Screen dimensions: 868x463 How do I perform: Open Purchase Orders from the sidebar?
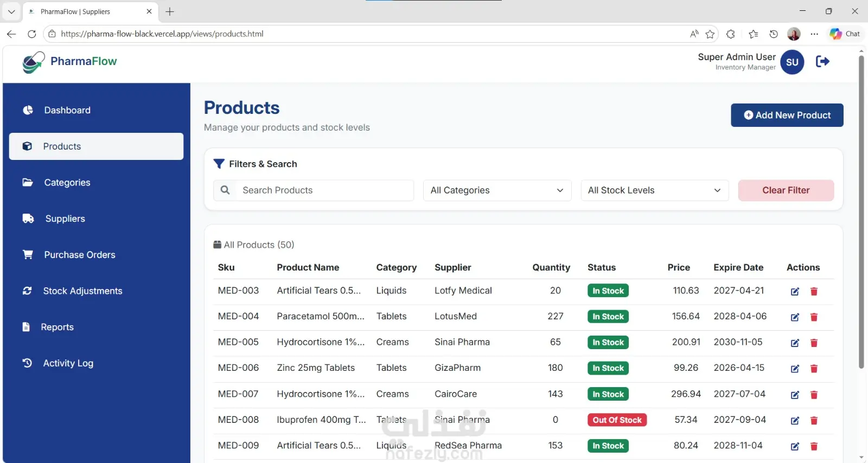click(80, 255)
